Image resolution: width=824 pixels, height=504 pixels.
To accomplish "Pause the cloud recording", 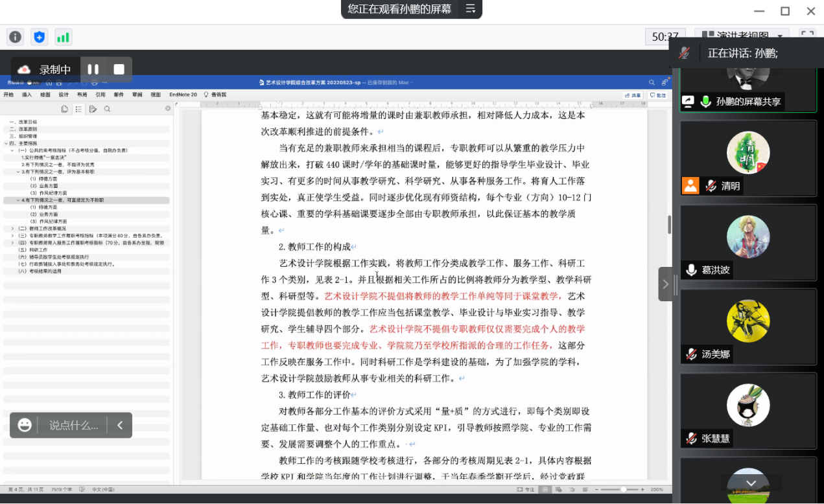I will point(93,69).
